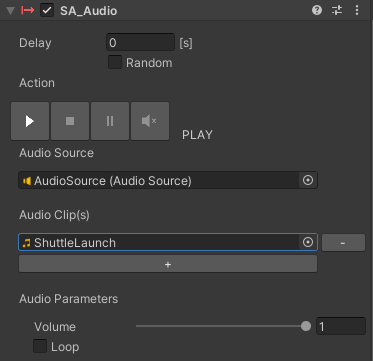Image resolution: width=373 pixels, height=361 pixels.
Task: Enable the Loop checkbox
Action: pos(40,346)
